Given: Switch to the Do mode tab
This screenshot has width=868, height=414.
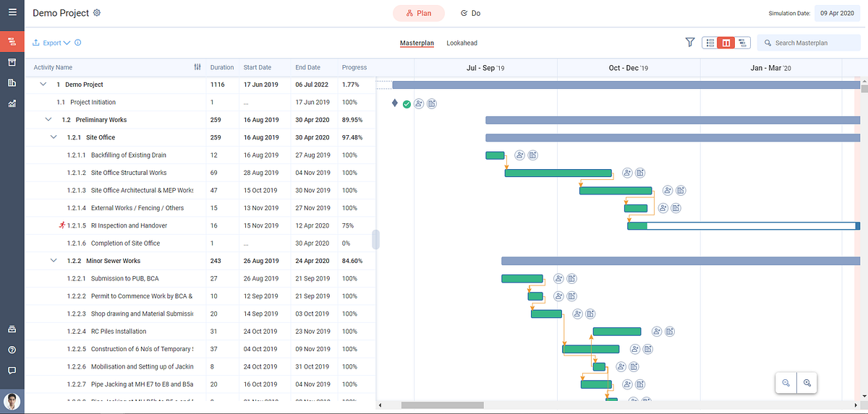Looking at the screenshot, I should click(470, 13).
